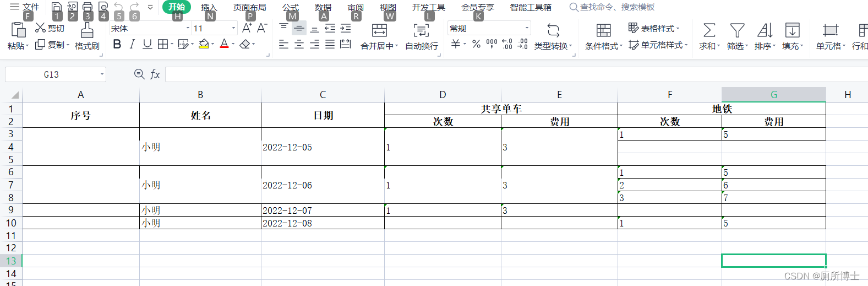Click the distributed alignment icon

[x=346, y=44]
